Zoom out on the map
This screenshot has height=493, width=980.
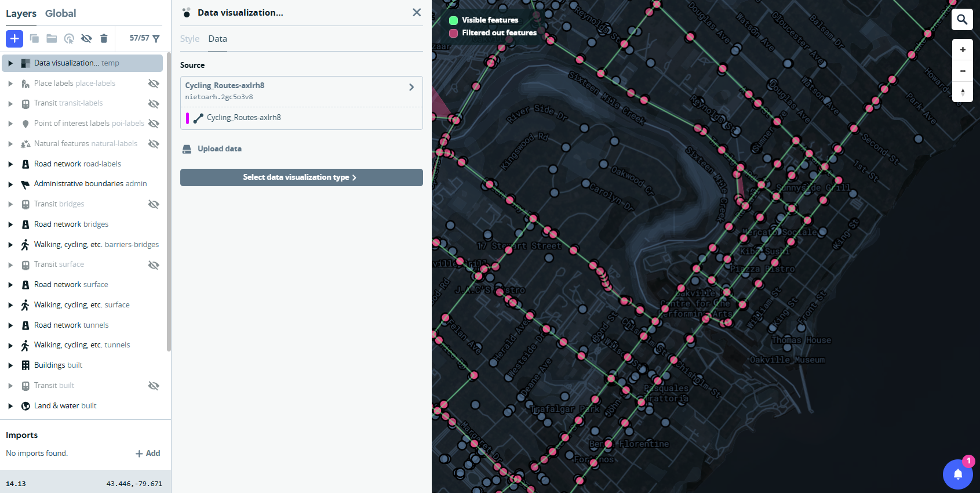[x=963, y=71]
